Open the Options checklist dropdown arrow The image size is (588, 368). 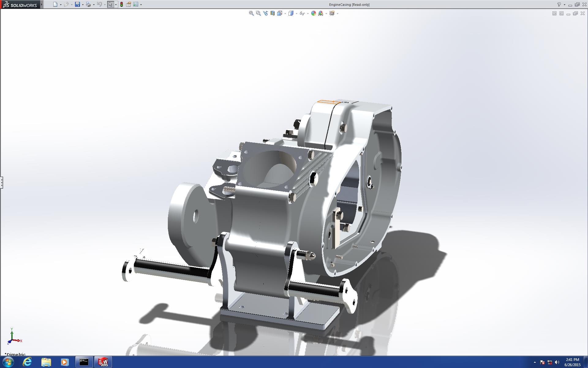pyautogui.click(x=141, y=5)
